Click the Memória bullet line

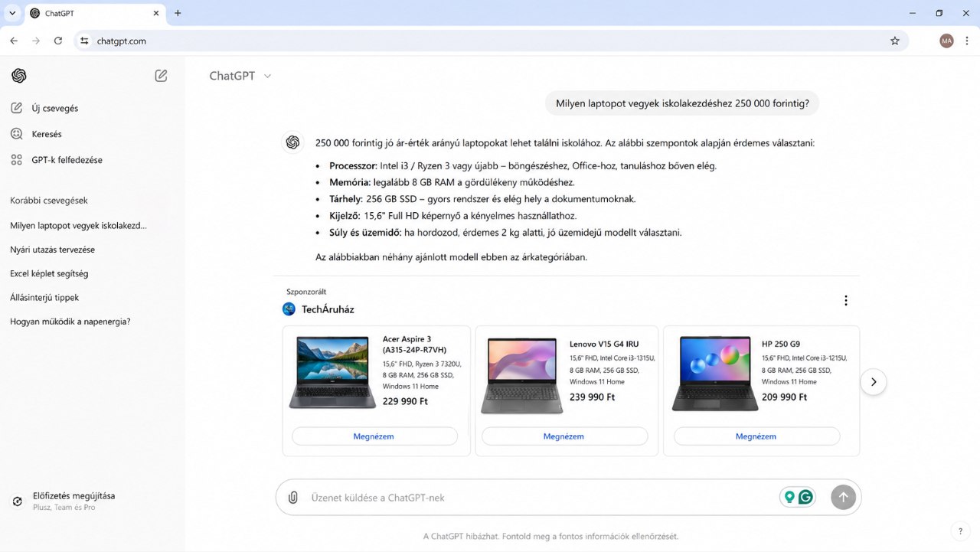pyautogui.click(x=452, y=182)
